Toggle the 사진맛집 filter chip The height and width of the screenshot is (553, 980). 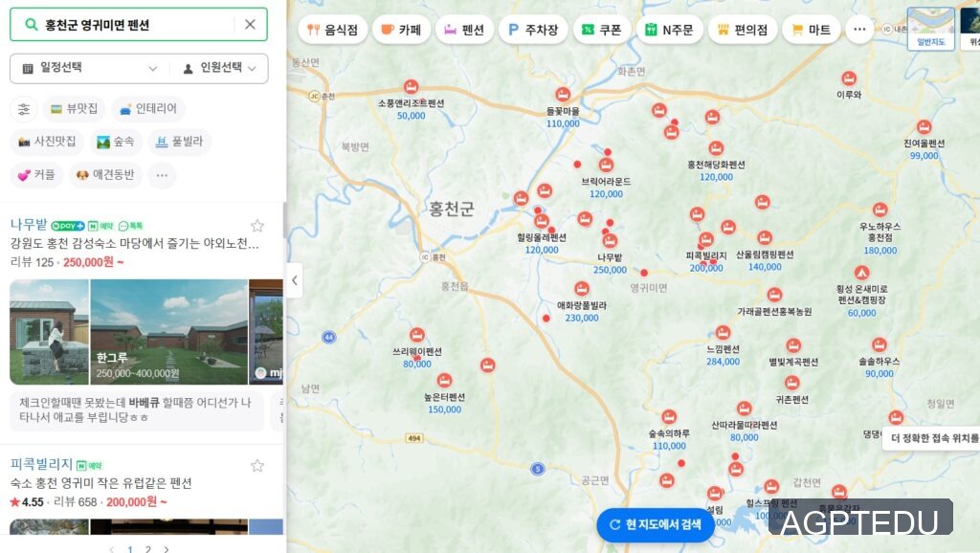[47, 142]
